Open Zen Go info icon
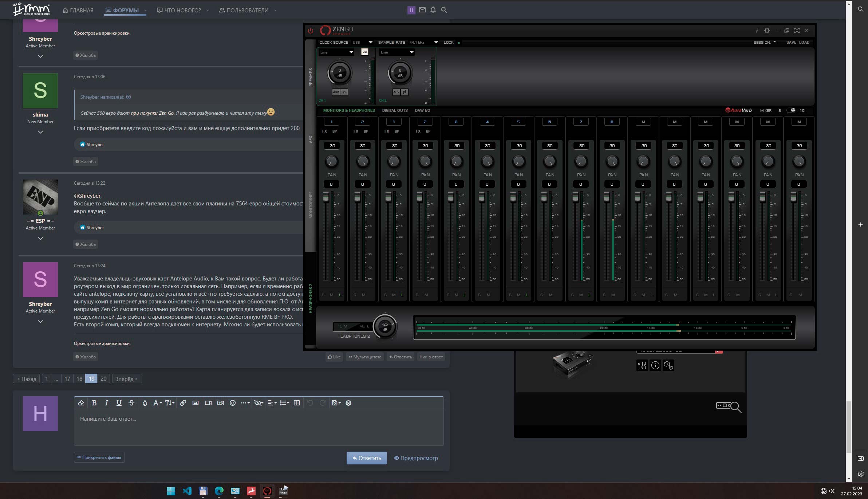This screenshot has width=868, height=499. click(757, 31)
